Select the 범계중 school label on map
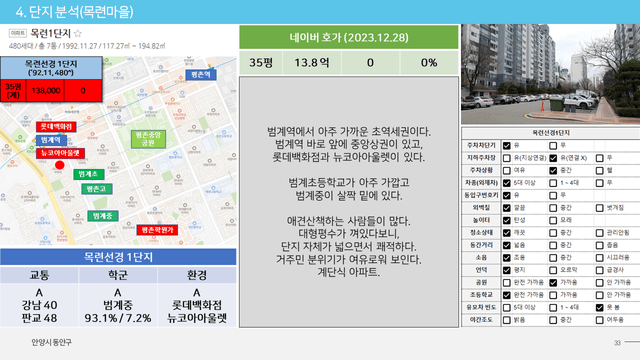 103,216
